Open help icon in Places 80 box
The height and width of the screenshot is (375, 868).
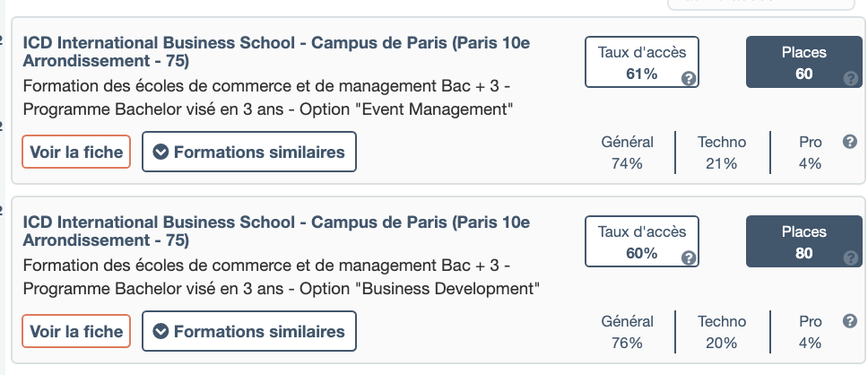tap(850, 257)
